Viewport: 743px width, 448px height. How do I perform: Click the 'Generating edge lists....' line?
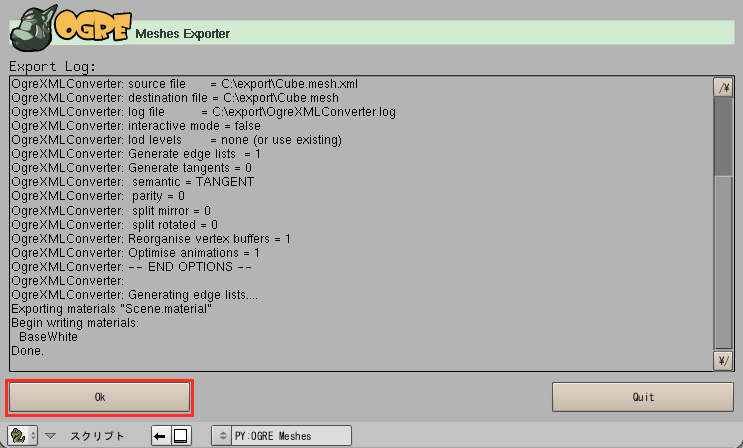(x=135, y=295)
